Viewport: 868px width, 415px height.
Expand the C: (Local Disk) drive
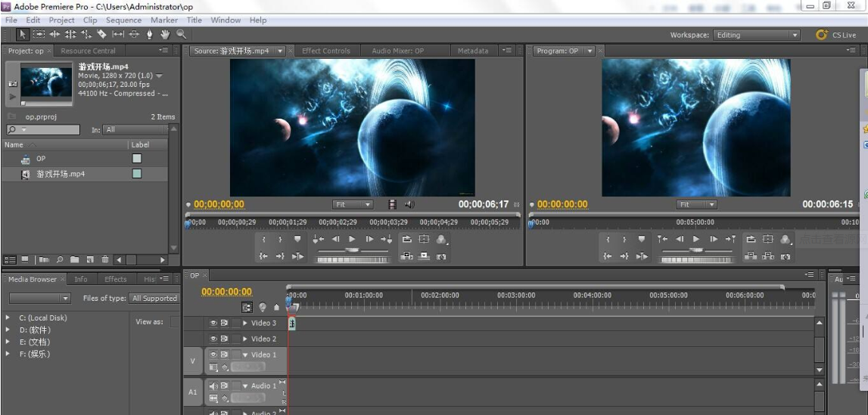pyautogui.click(x=8, y=318)
